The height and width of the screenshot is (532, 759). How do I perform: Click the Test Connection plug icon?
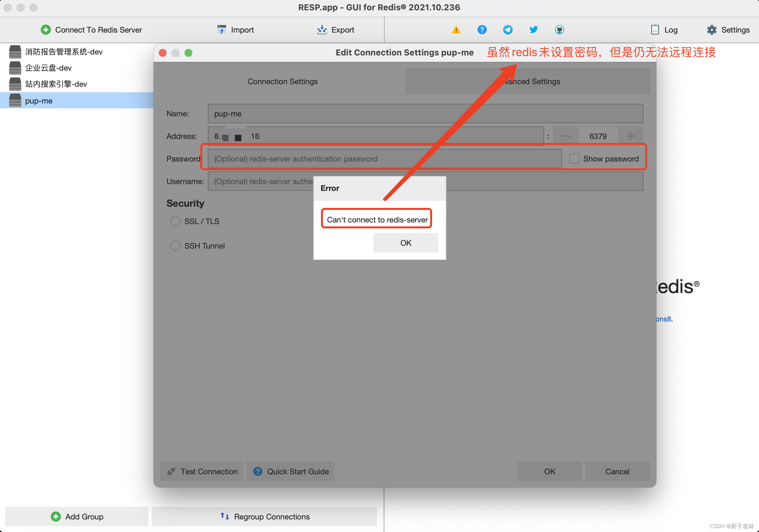click(171, 471)
